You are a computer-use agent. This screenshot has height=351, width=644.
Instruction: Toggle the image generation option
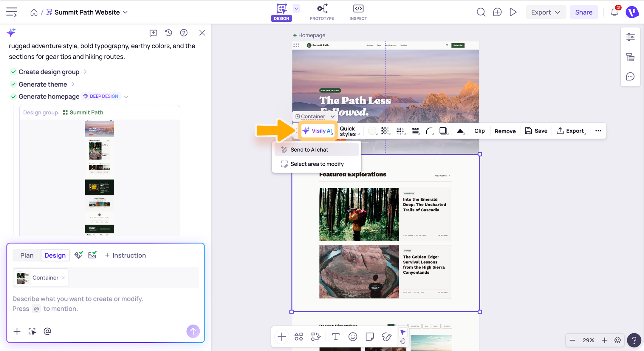tap(92, 255)
